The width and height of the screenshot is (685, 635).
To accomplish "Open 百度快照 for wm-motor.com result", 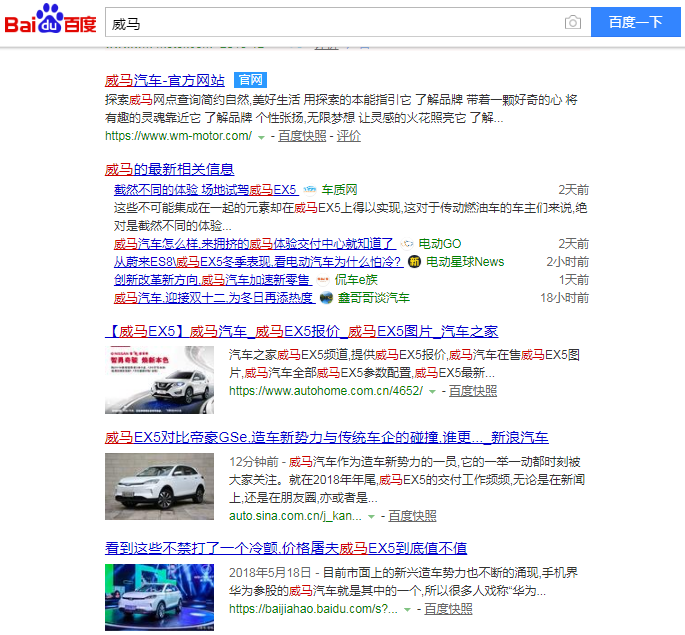I will 302,136.
